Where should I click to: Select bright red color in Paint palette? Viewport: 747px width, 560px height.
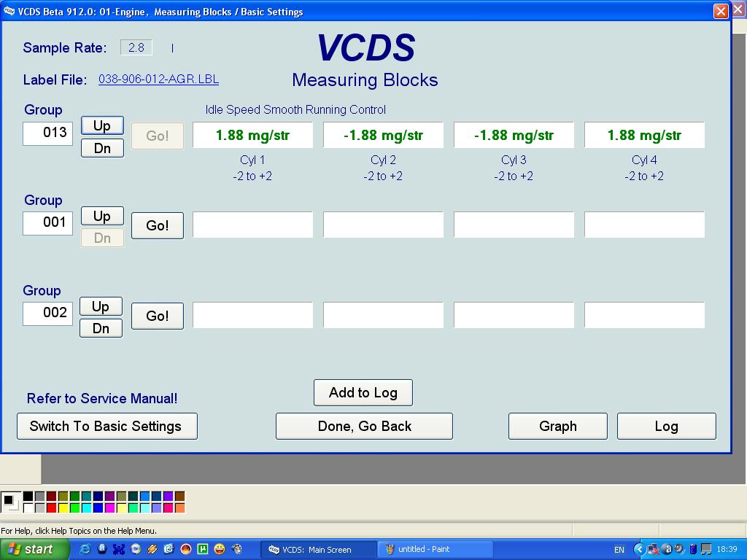point(52,507)
